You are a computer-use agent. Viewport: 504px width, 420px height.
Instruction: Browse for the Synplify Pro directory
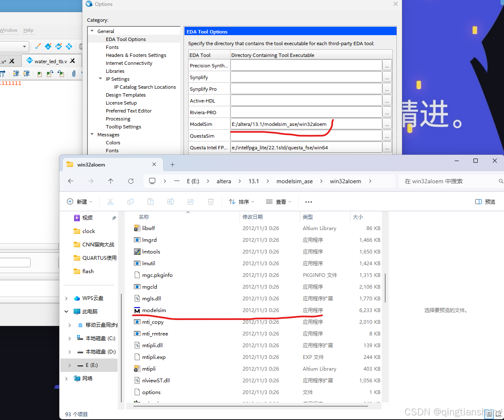387,89
